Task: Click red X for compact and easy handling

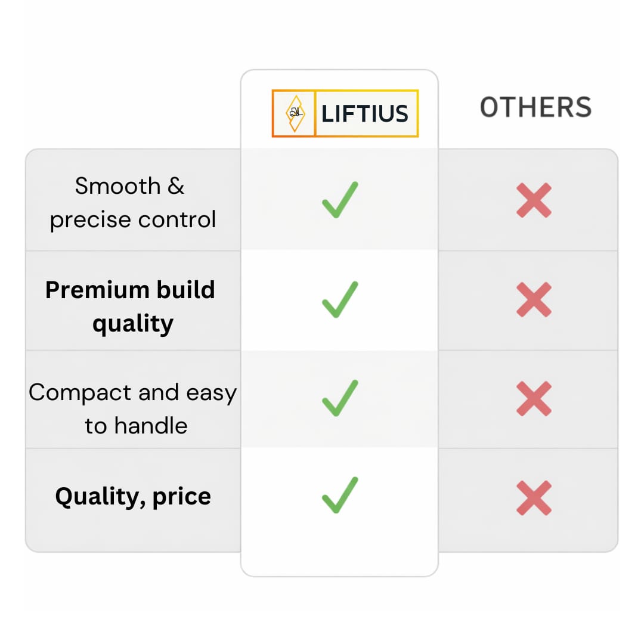Action: [534, 398]
